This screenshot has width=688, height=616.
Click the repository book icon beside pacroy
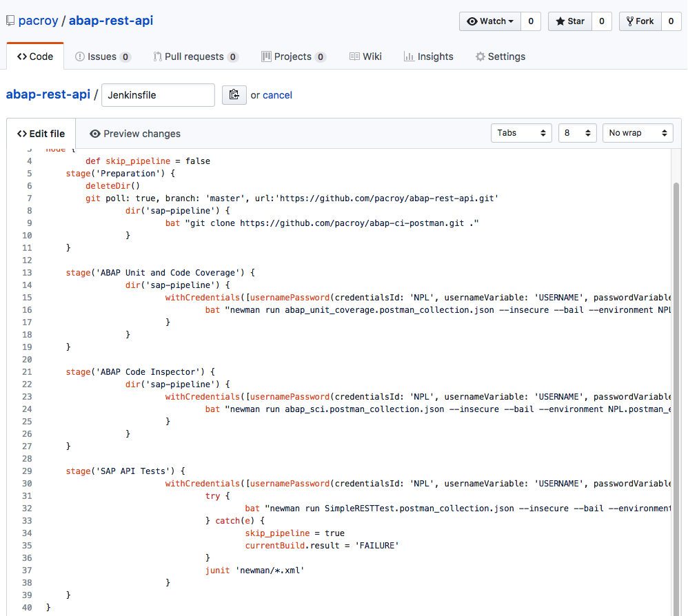(x=10, y=20)
